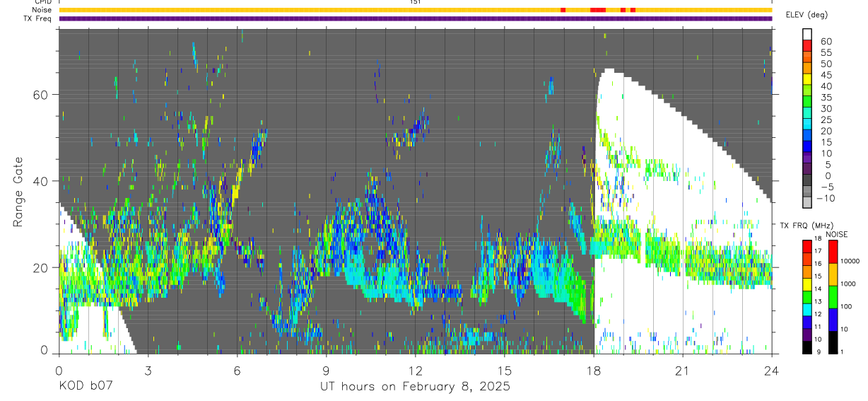Click the black bottom segment of the NOISE color bar

coord(832,342)
